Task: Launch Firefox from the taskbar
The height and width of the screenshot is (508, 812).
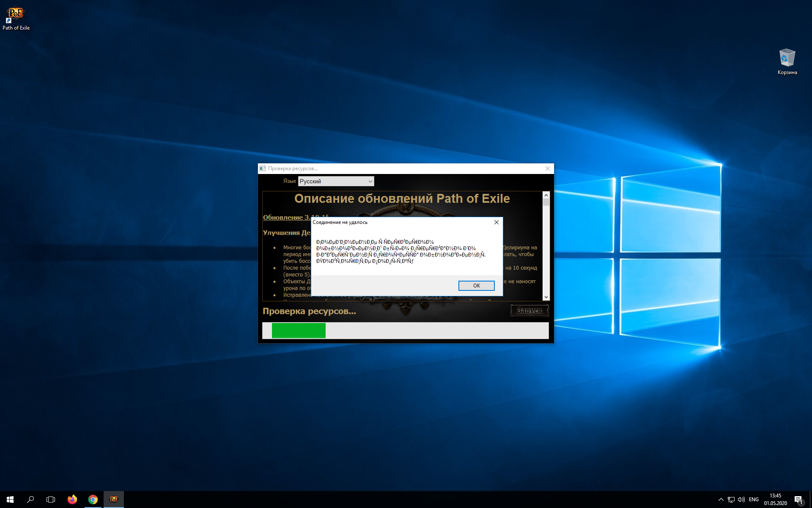Action: [x=72, y=500]
